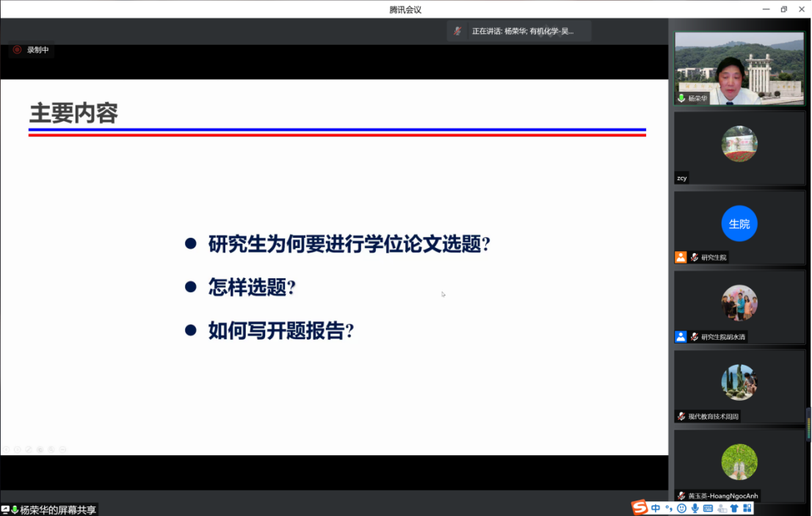Click the red recording indicator icon
812x516 pixels.
pos(17,50)
